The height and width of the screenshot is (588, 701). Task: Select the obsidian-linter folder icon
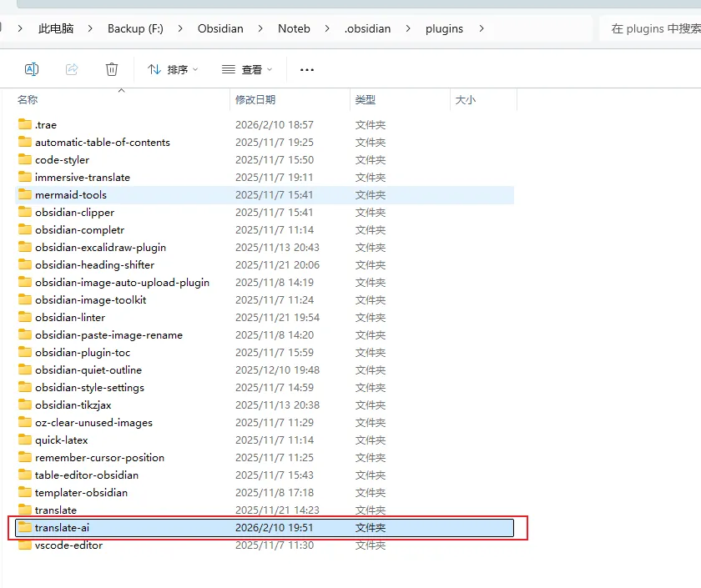pos(25,317)
